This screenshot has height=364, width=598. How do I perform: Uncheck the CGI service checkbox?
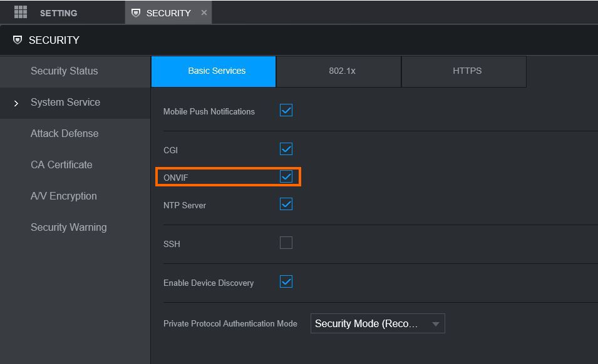(x=286, y=149)
